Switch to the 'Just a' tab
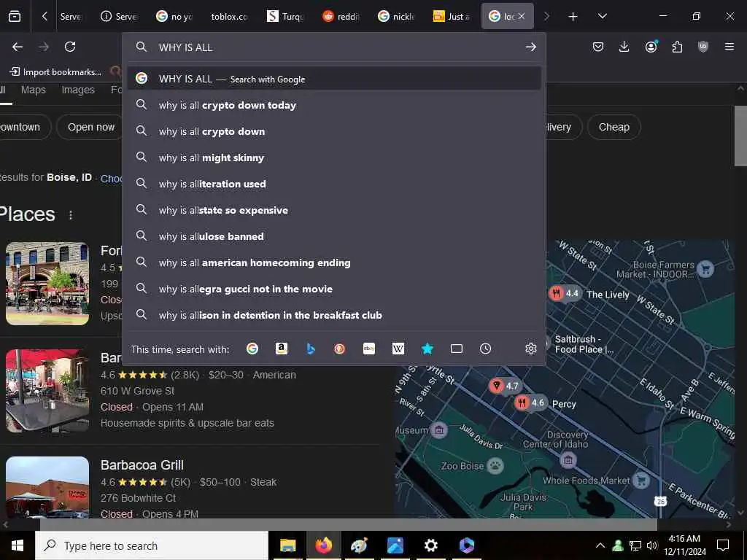This screenshot has height=560, width=747. click(452, 17)
